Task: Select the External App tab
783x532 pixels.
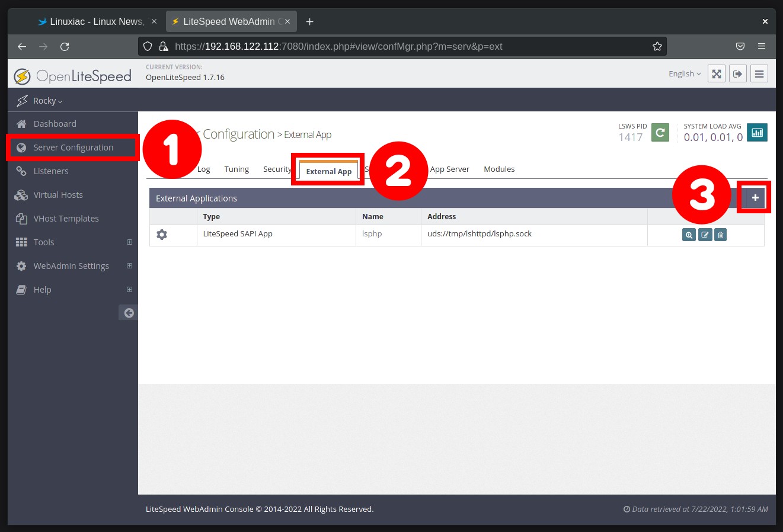Action: [329, 171]
